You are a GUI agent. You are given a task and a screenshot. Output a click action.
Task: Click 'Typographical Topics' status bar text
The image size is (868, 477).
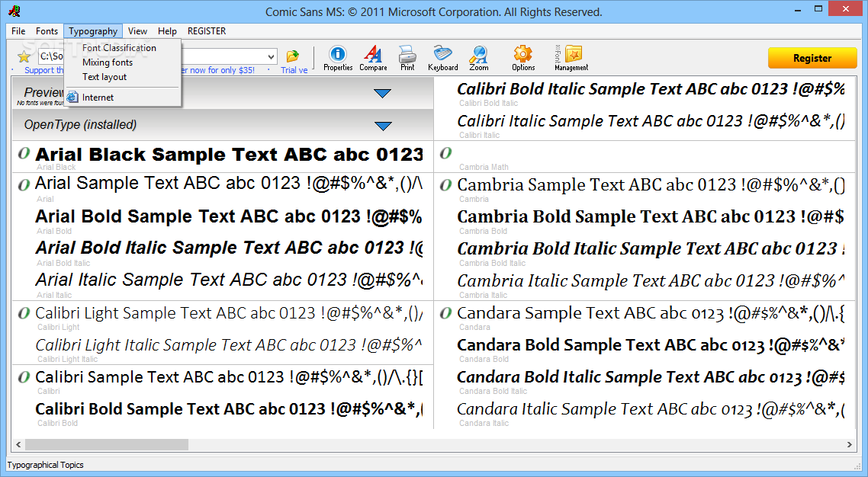(x=46, y=465)
